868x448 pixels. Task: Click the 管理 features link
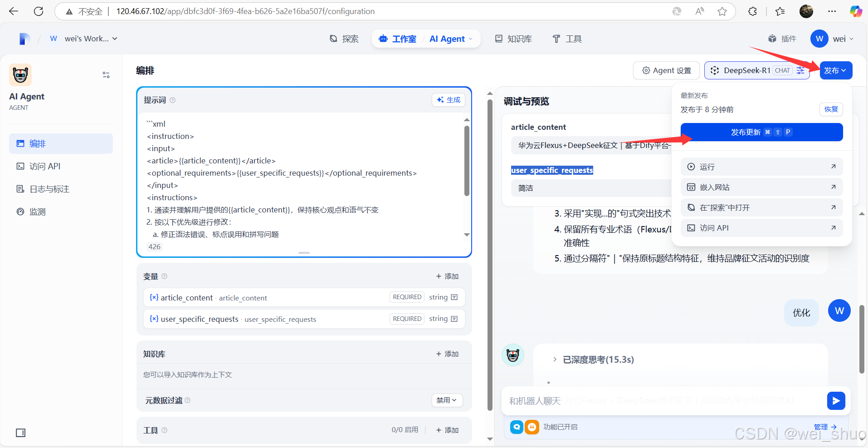pyautogui.click(x=825, y=427)
